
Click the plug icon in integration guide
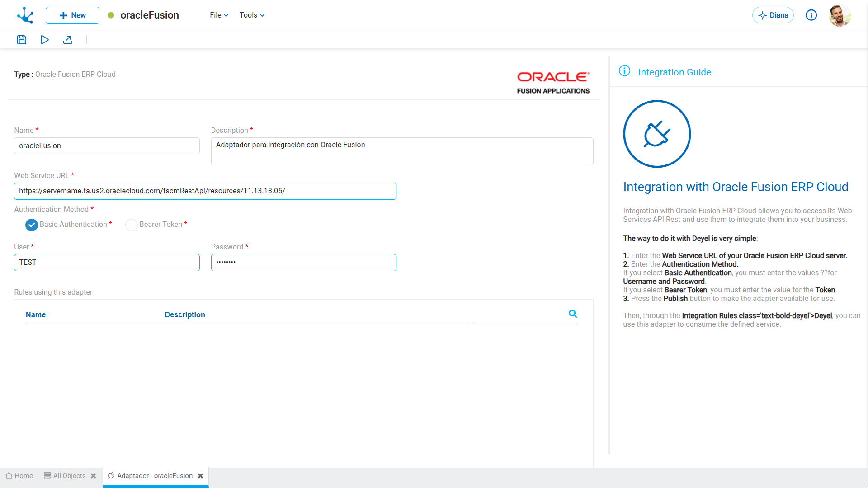657,134
